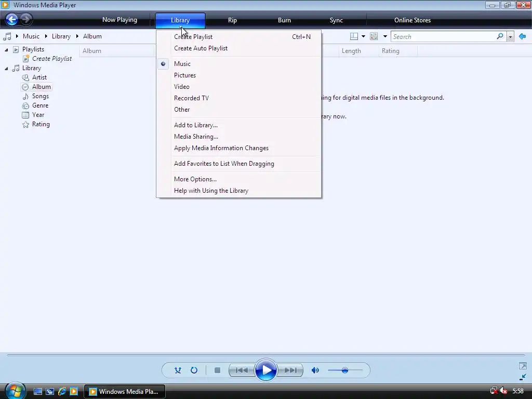Open Layout Options dropdown arrow
This screenshot has width=532, height=399.
click(x=363, y=36)
